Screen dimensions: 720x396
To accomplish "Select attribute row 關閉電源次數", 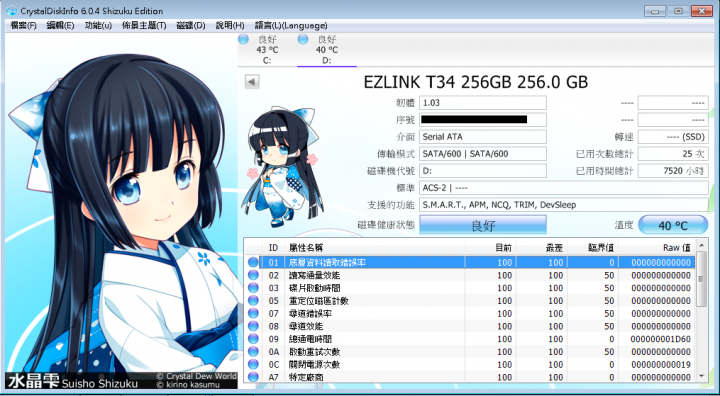I will (x=470, y=364).
